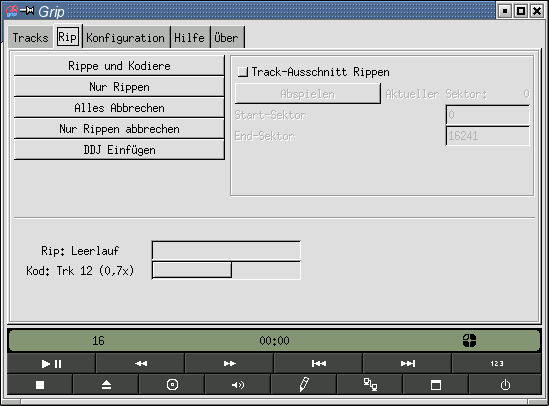Toggle the 123 track display button
Screen dimensions: 549x406
coord(496,364)
